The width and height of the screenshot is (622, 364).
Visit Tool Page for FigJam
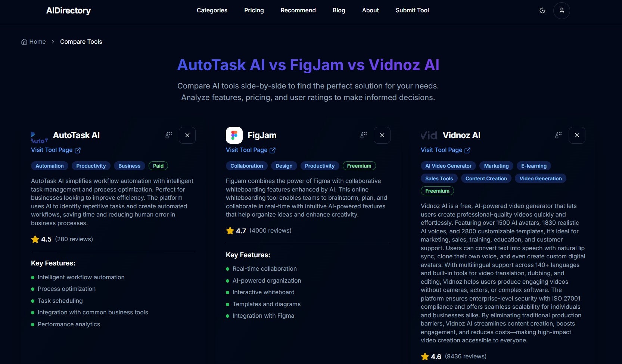[251, 150]
